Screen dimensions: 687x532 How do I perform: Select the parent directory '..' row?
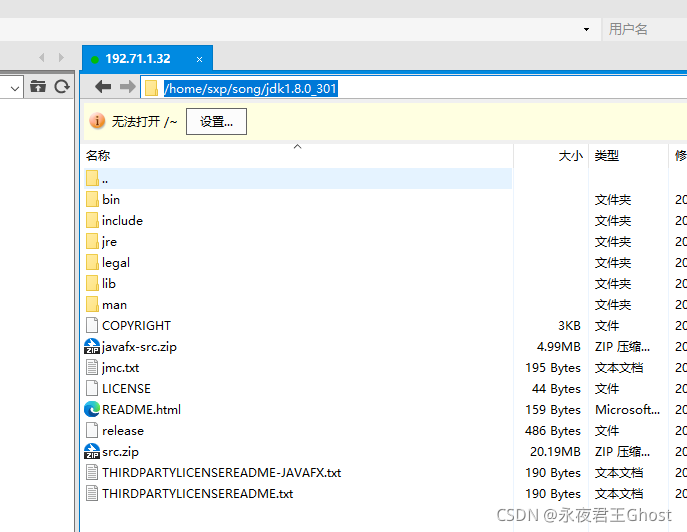point(298,179)
